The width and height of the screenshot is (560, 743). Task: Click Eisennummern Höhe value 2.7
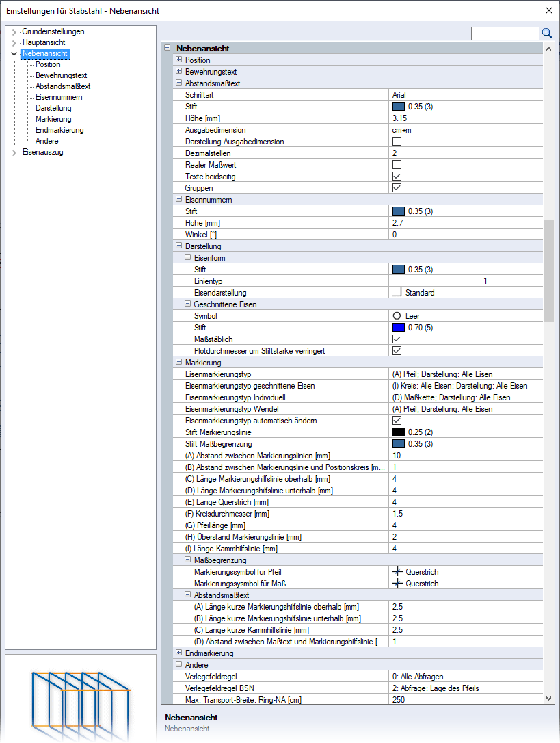click(397, 223)
